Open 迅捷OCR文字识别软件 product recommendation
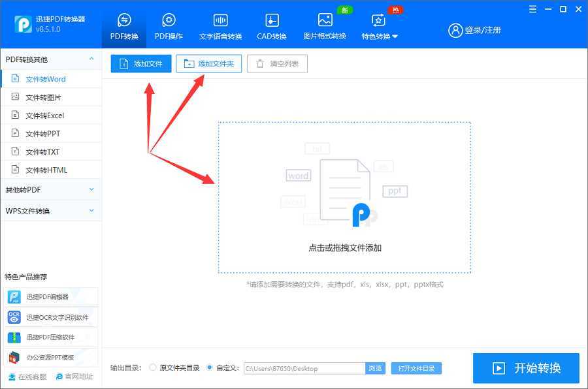The image size is (588, 389). coord(52,317)
